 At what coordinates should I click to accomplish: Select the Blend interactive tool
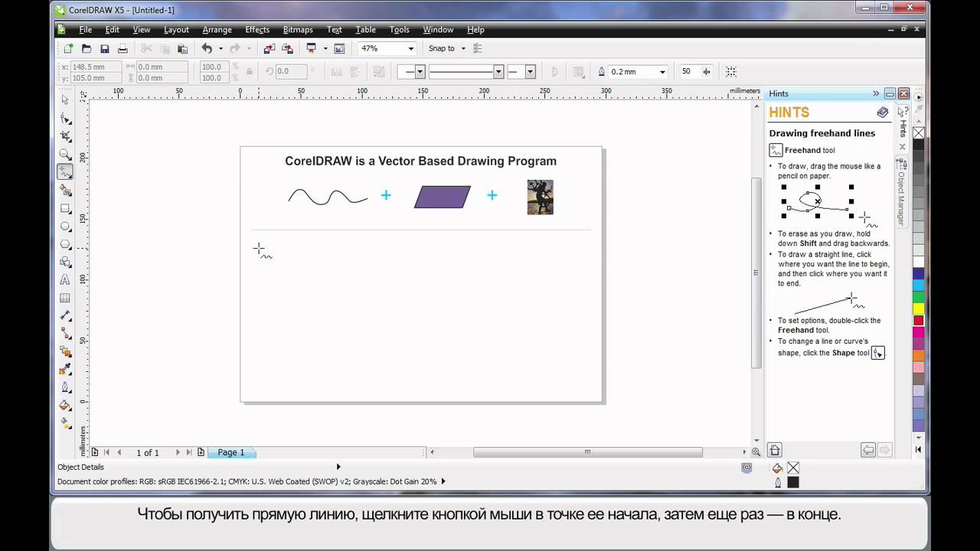tap(65, 352)
